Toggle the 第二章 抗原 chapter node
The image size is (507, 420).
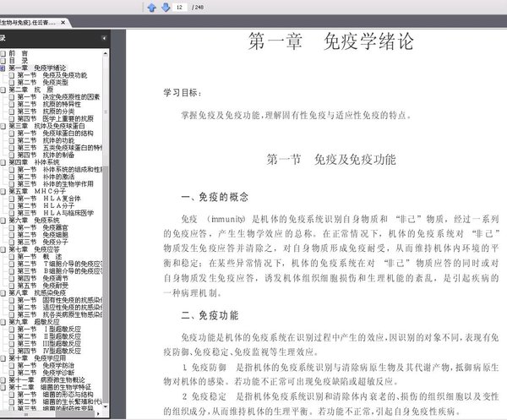coord(3,90)
